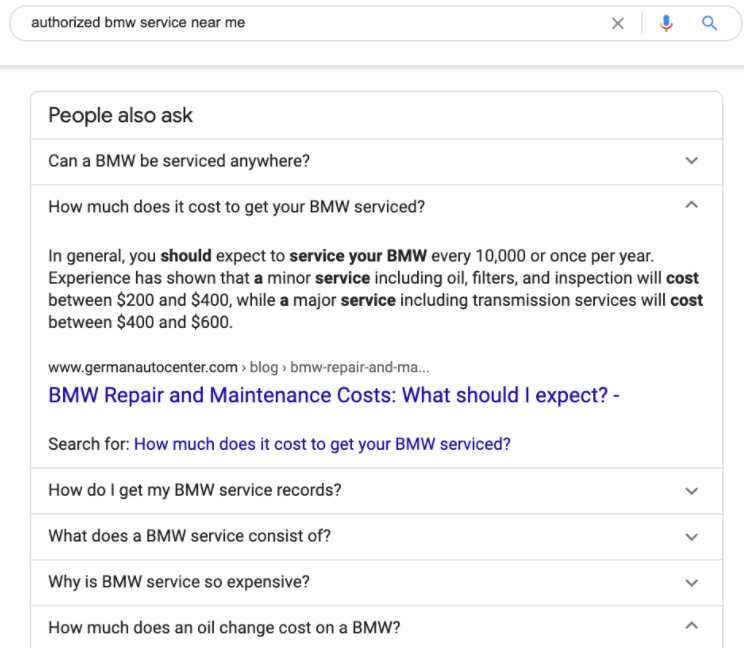Viewport: 744px width, 648px height.
Task: Collapse 'How much does an oil change cost on a BMW?' chevron
Action: coord(692,626)
